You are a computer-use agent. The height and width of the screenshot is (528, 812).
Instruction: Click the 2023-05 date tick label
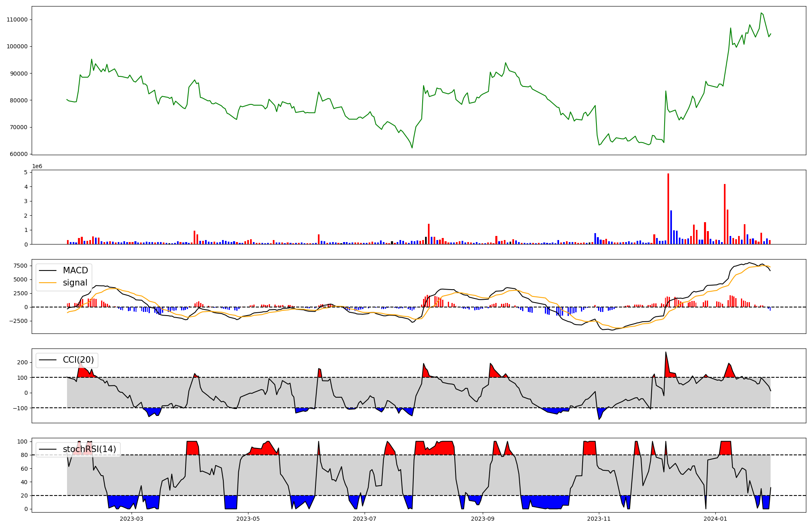point(248,519)
